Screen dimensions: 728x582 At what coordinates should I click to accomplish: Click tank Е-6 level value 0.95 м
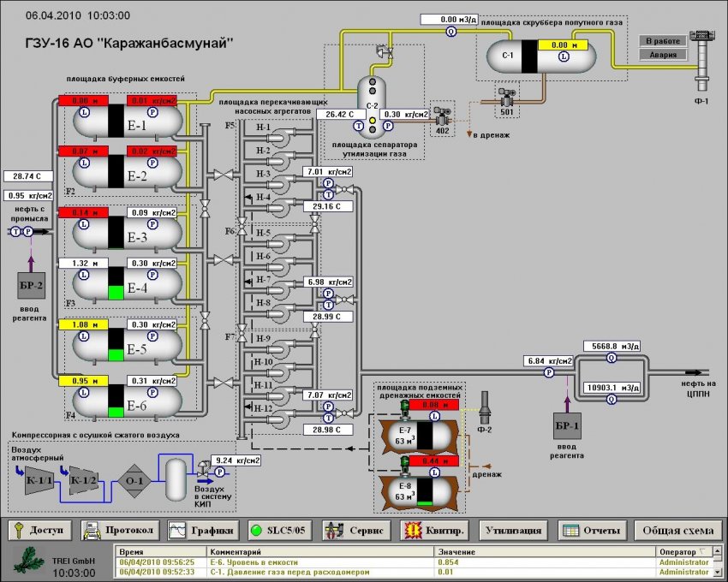84,381
